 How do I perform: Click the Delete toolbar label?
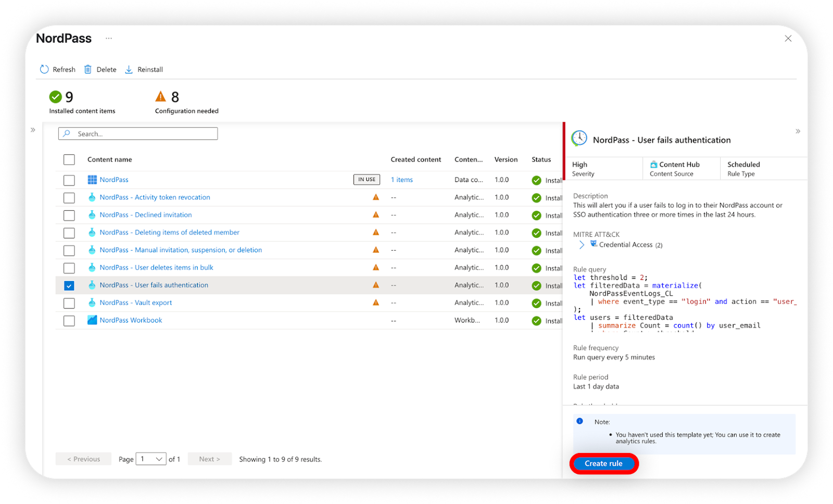tap(107, 70)
